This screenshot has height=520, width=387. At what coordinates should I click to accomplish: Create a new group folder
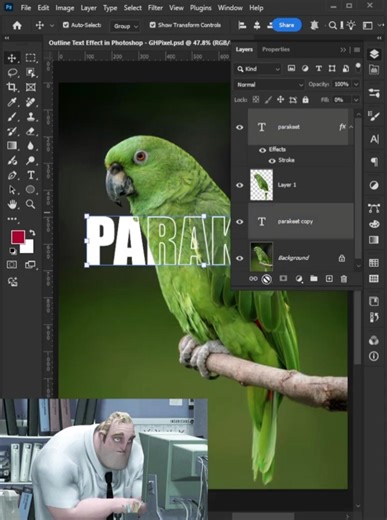coord(314,279)
